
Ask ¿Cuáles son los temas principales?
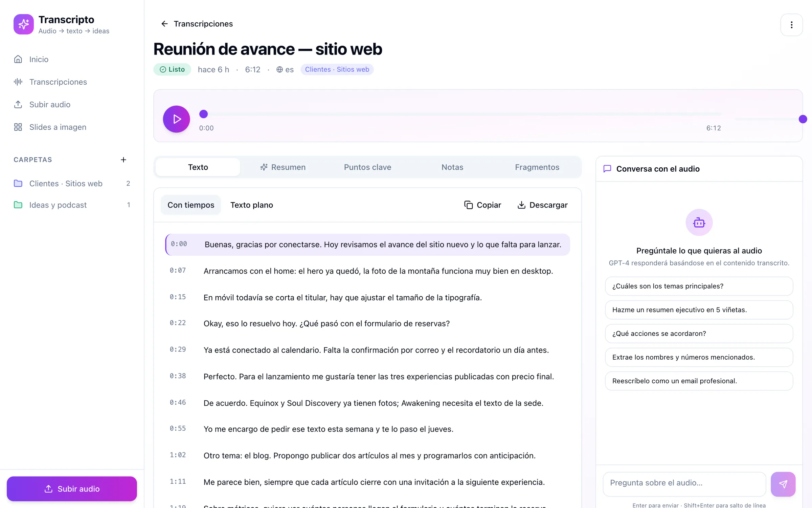(699, 286)
